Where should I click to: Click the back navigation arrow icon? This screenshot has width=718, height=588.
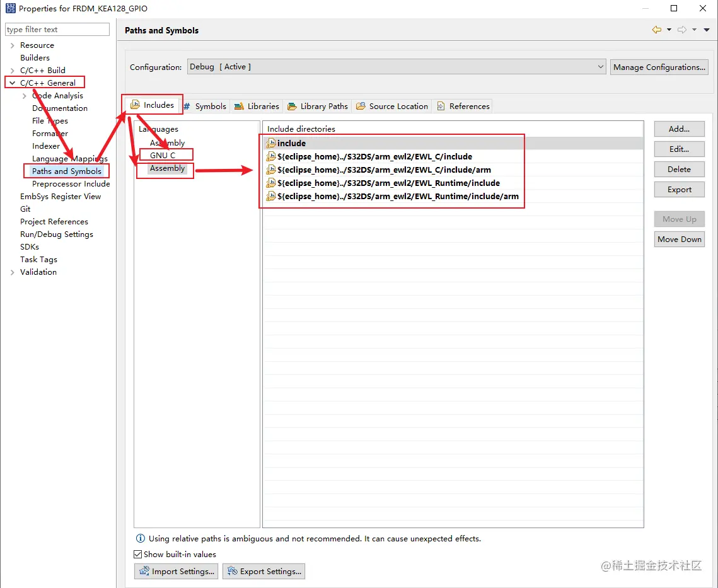tap(657, 30)
